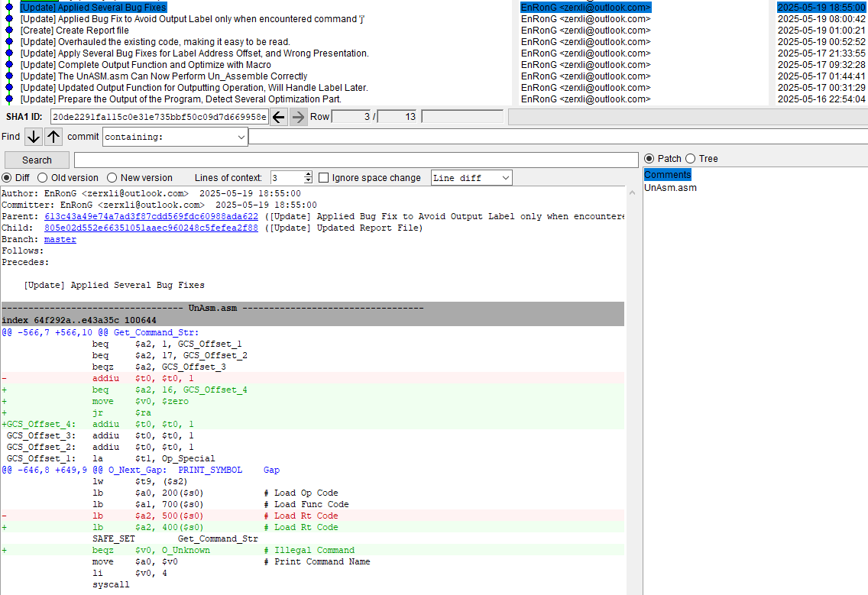Decrease lines of context with down spinner
Image resolution: width=868 pixels, height=595 pixels.
[308, 181]
